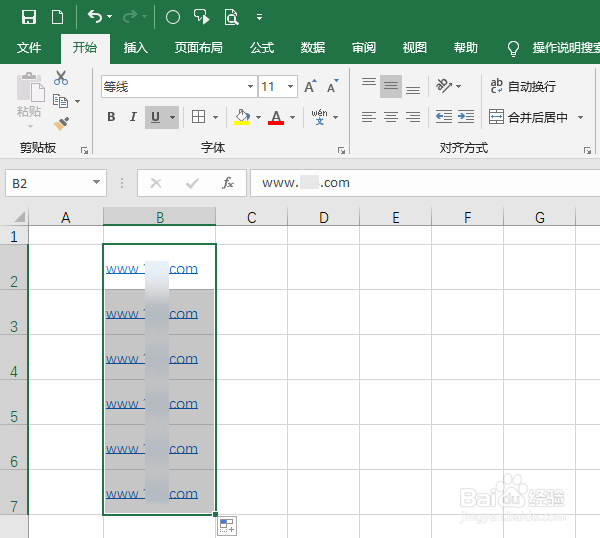The image size is (600, 538).
Task: Click 自动换行 wrap text button
Action: 523,86
